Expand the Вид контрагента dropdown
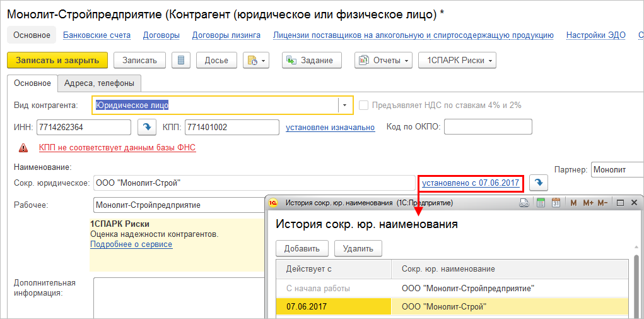 (345, 105)
